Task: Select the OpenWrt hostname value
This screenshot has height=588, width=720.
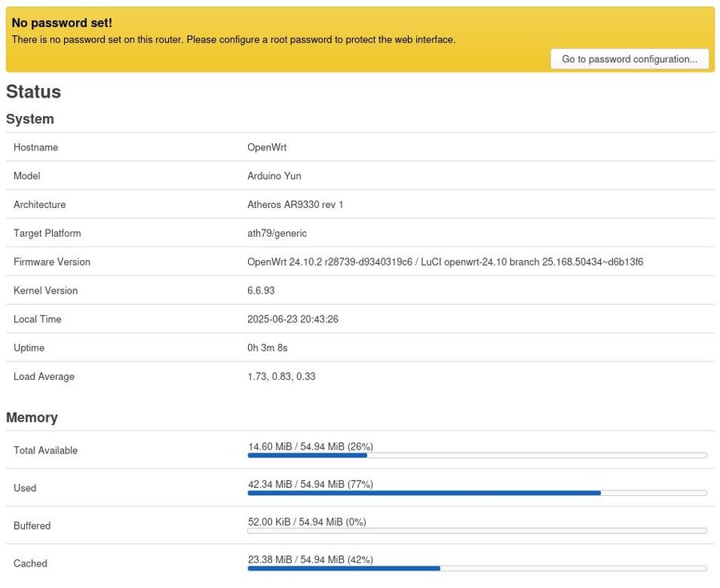Action: tap(266, 147)
